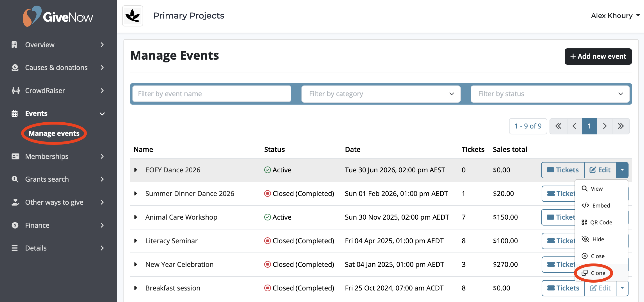Viewport: 644px width, 302px height.
Task: Click the Other ways to give icon
Action: pos(15,202)
